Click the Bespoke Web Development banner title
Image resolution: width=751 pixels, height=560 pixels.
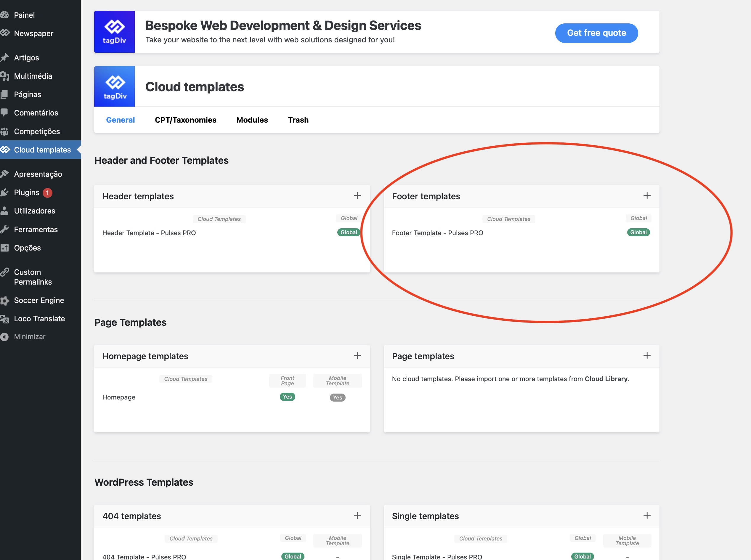point(283,25)
